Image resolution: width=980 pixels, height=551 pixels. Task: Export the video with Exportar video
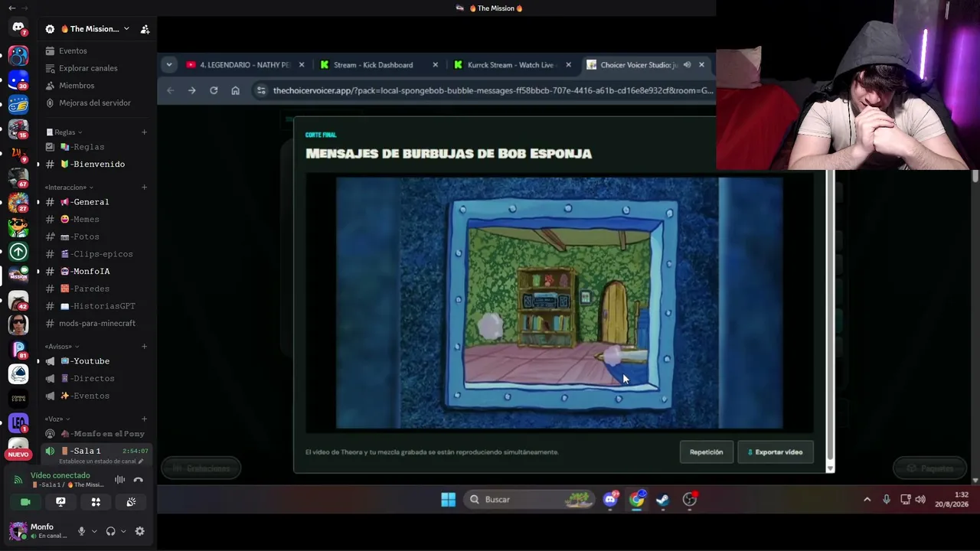775,452
